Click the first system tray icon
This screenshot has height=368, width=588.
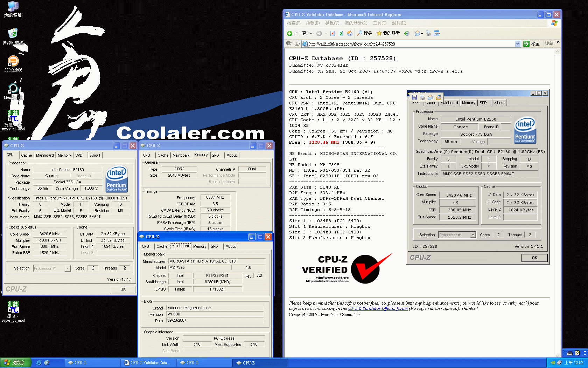tap(553, 363)
